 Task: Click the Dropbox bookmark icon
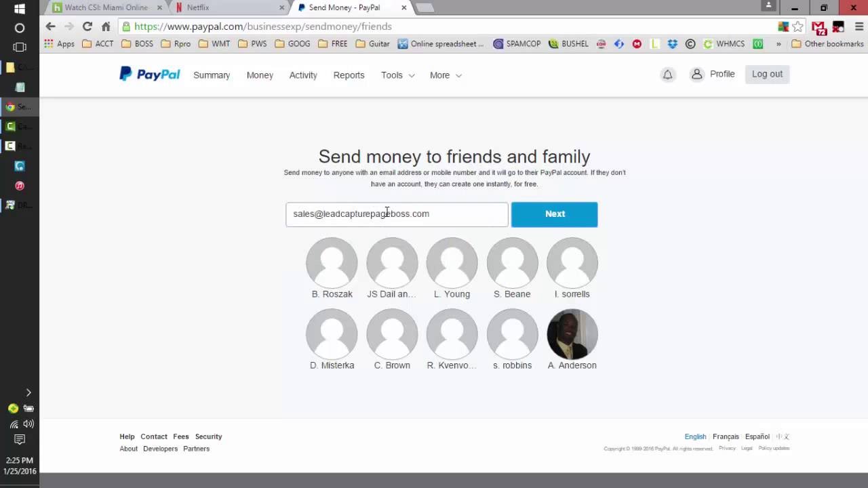(672, 43)
